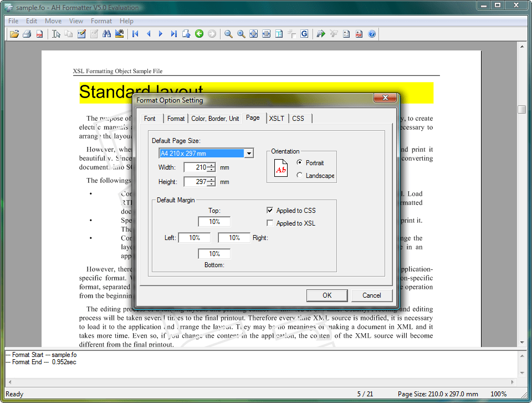
Task: Click the Print icon in toolbar
Action: click(27, 34)
